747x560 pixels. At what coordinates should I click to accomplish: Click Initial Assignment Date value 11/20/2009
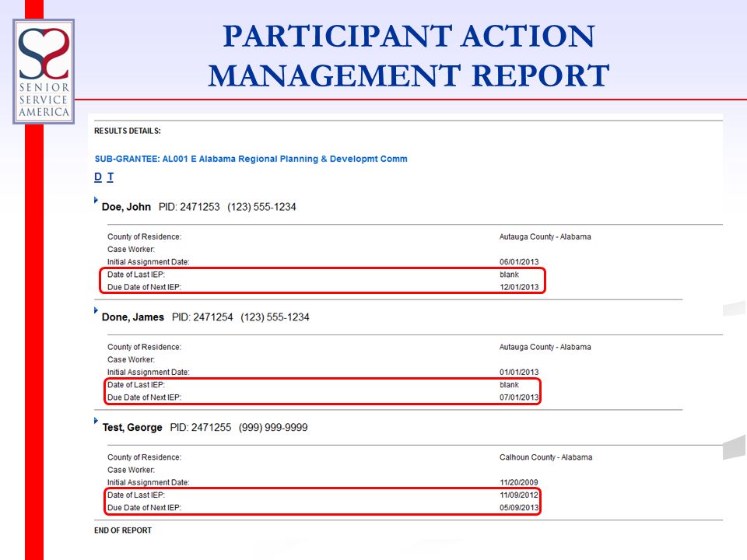click(519, 482)
